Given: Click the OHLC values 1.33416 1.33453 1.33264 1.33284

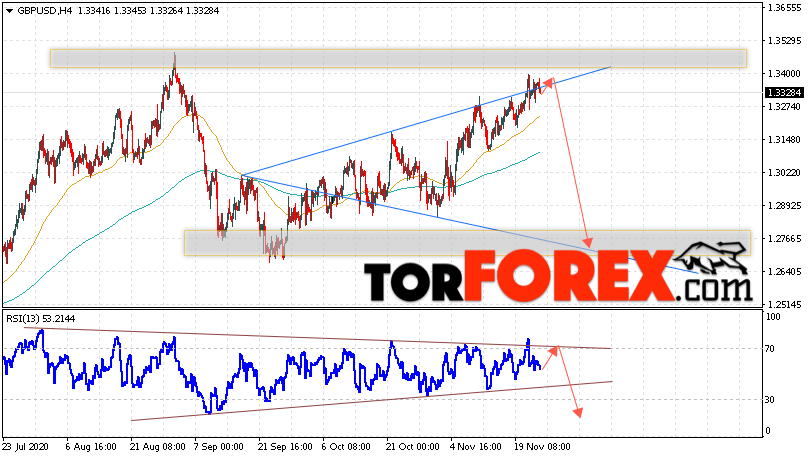Looking at the screenshot, I should [148, 11].
